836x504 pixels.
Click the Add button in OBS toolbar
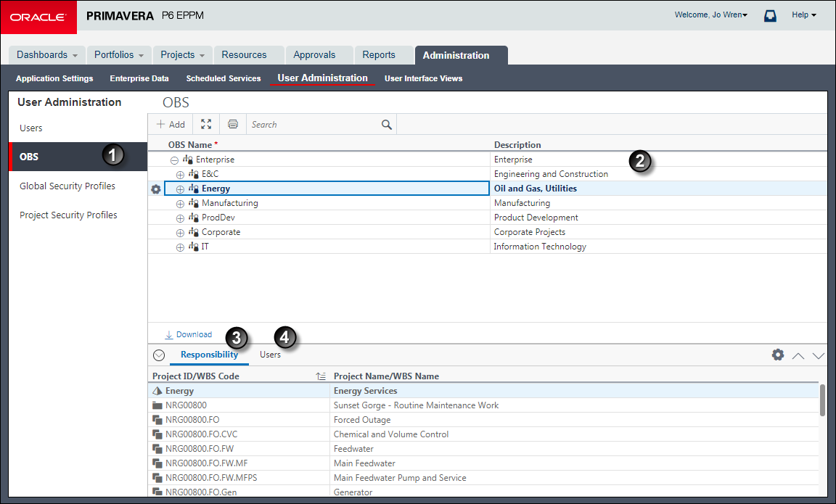tap(171, 124)
